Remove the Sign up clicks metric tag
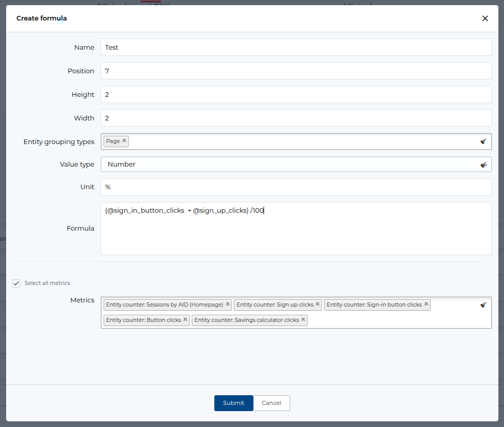 pos(317,304)
